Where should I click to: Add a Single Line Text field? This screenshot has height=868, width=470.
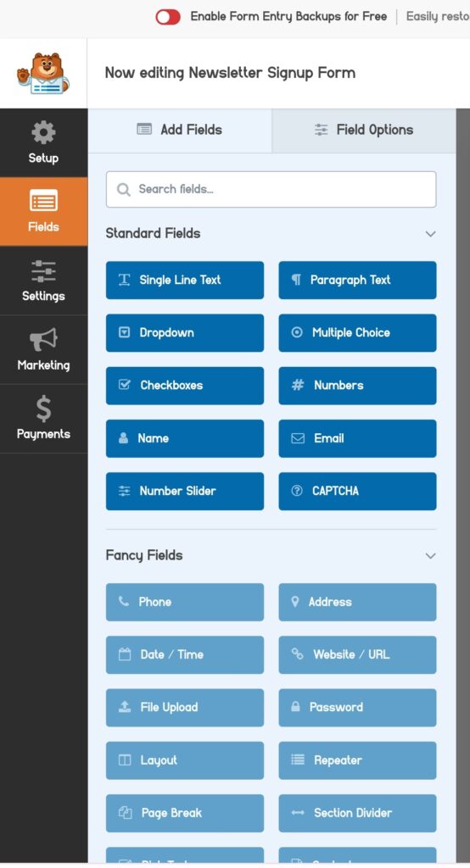click(185, 280)
